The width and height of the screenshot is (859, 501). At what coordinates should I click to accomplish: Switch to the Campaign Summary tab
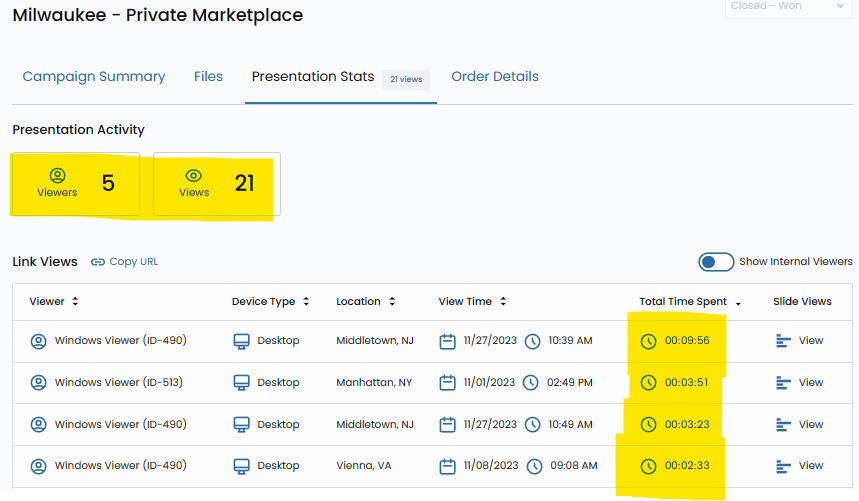click(94, 77)
